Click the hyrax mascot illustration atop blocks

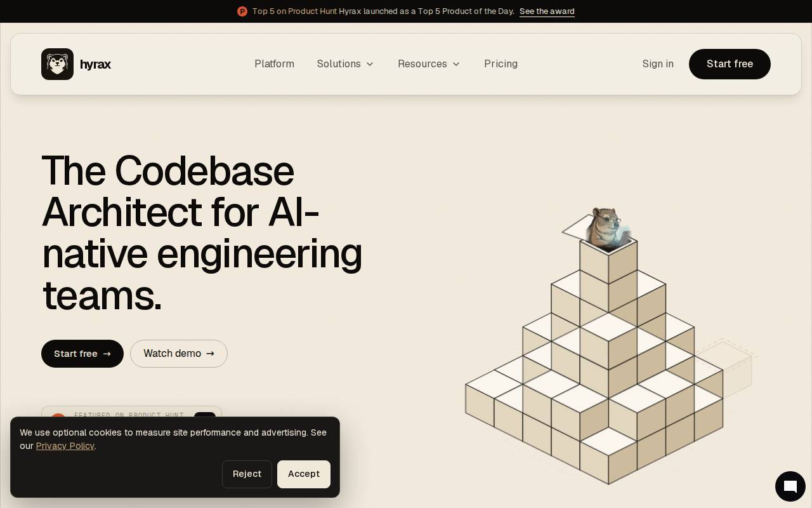click(607, 227)
